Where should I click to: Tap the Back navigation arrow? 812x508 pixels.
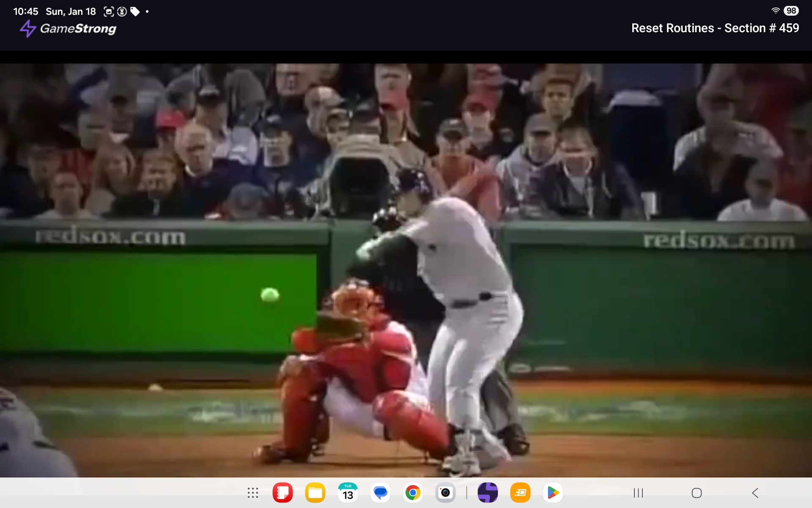[755, 493]
